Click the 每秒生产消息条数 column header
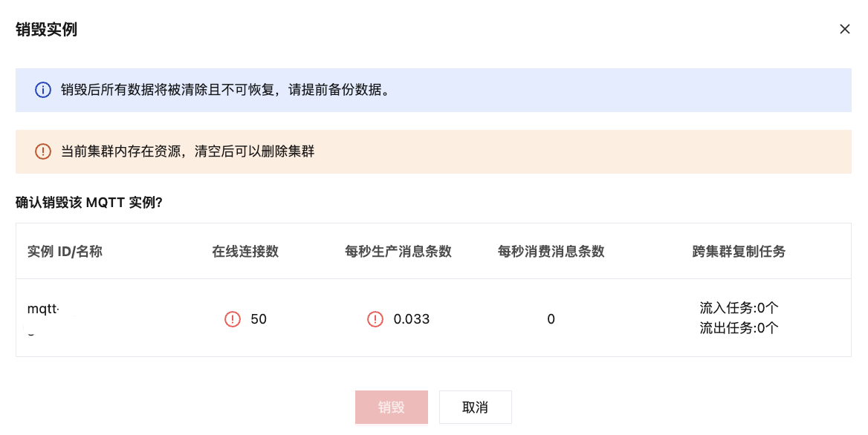Viewport: 868px width, 435px height. 398,251
